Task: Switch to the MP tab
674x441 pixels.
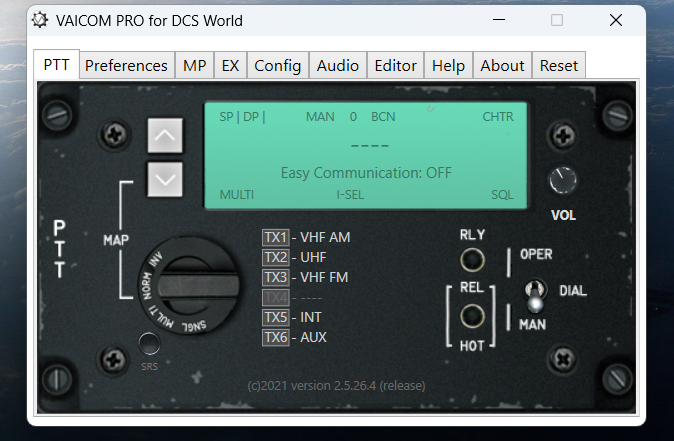Action: click(x=194, y=65)
